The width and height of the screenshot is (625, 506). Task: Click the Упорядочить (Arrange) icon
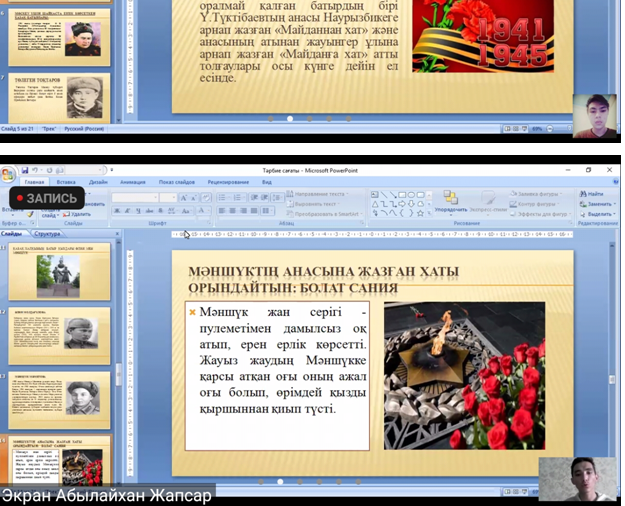[451, 202]
